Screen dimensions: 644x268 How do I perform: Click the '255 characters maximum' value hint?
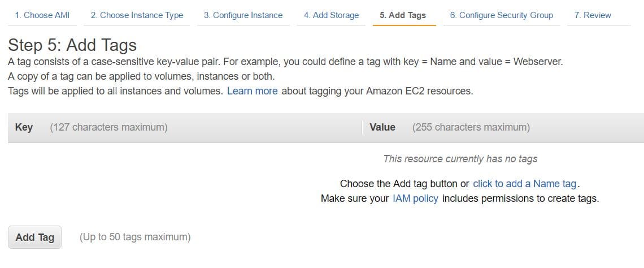click(x=471, y=127)
